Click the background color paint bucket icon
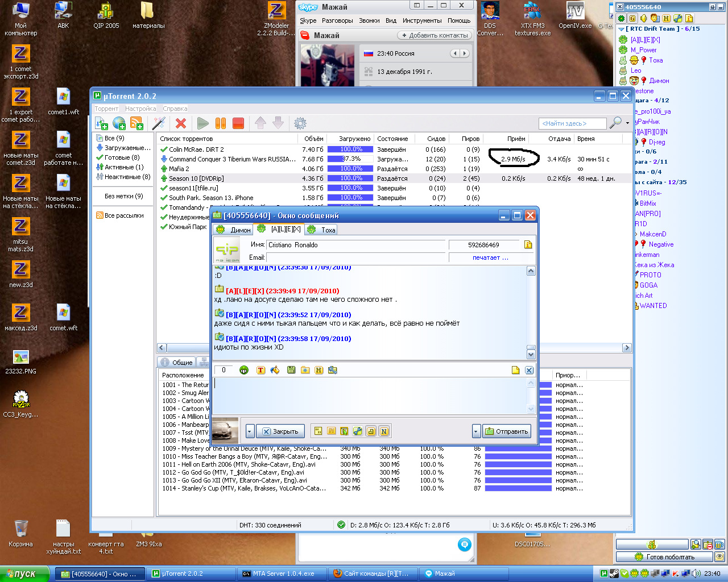This screenshot has height=582, width=728. (x=275, y=370)
